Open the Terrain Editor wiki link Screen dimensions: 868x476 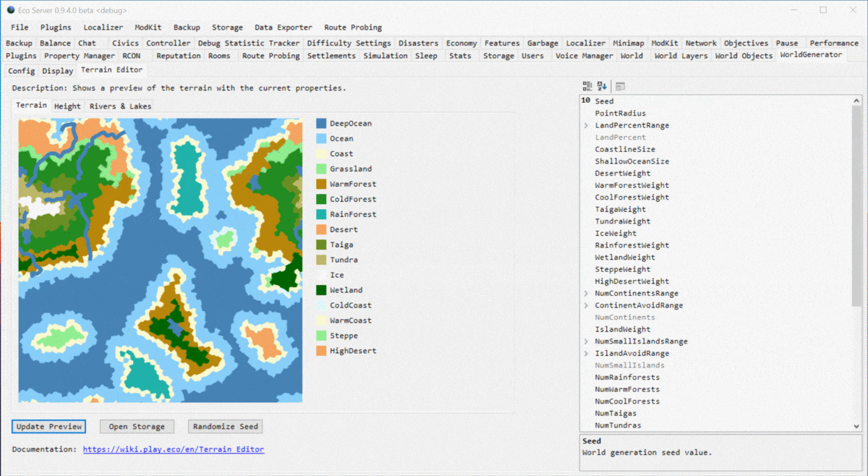pyautogui.click(x=173, y=449)
